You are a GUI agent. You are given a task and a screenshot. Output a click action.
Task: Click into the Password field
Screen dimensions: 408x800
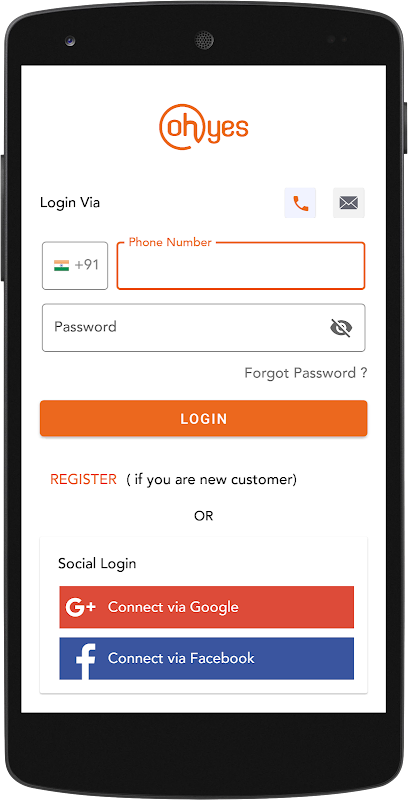coord(203,328)
